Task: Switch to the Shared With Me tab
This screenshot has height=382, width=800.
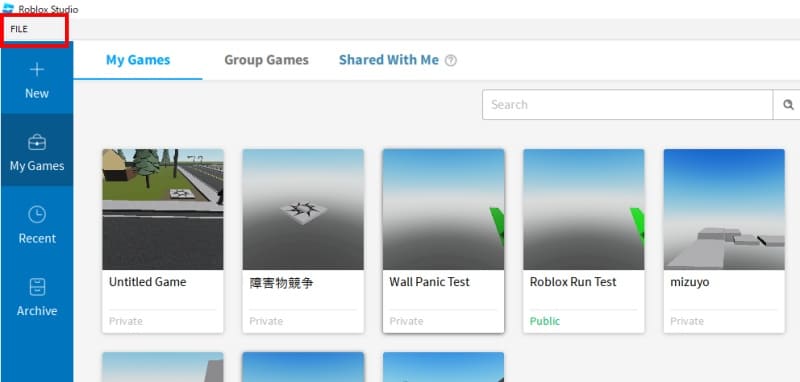Action: (389, 60)
